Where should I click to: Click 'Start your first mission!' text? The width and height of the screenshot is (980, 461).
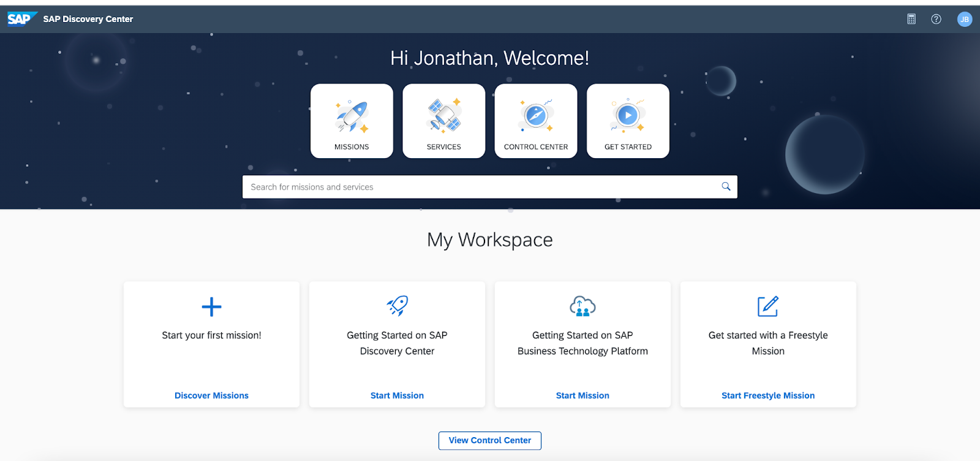point(211,335)
